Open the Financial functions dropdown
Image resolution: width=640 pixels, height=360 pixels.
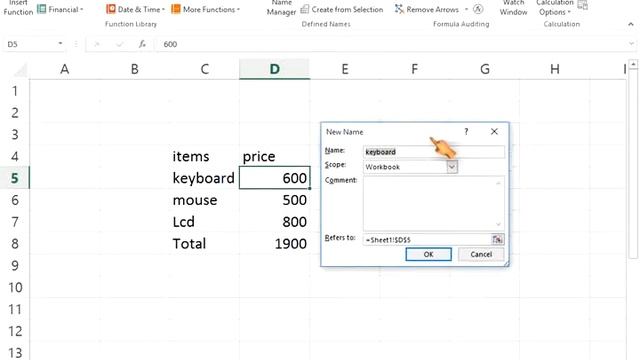tap(60, 9)
